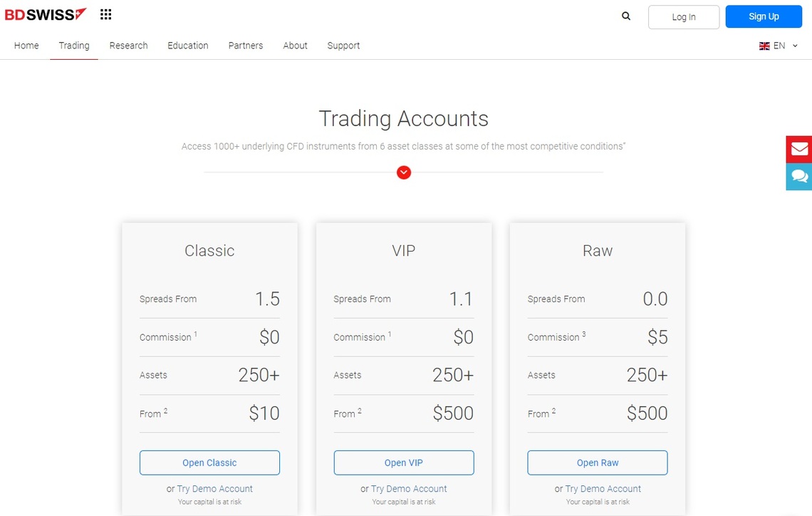812x516 pixels.
Task: Open the Education menu
Action: click(188, 46)
